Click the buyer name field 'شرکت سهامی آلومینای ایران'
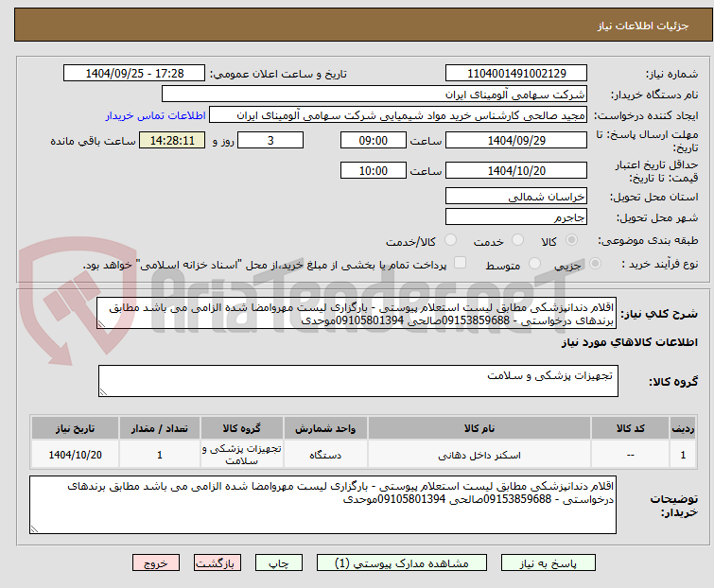 (374, 95)
